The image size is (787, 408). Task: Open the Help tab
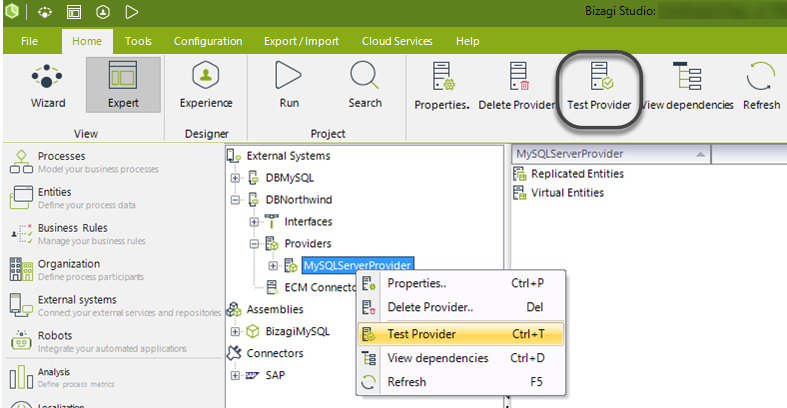coord(467,41)
